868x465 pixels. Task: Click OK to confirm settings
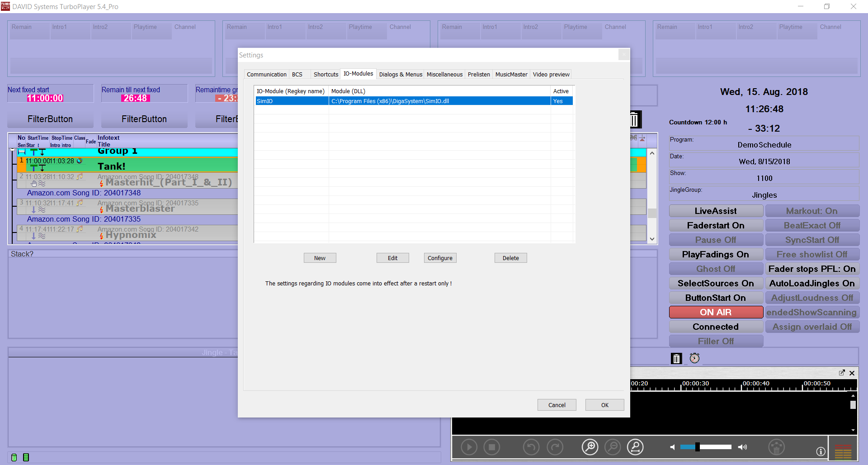click(604, 405)
